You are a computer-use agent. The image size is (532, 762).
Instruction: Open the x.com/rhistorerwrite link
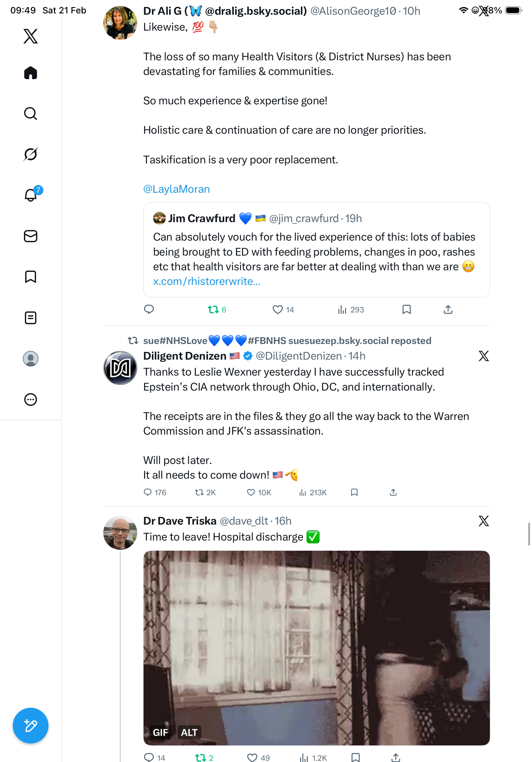coord(207,281)
